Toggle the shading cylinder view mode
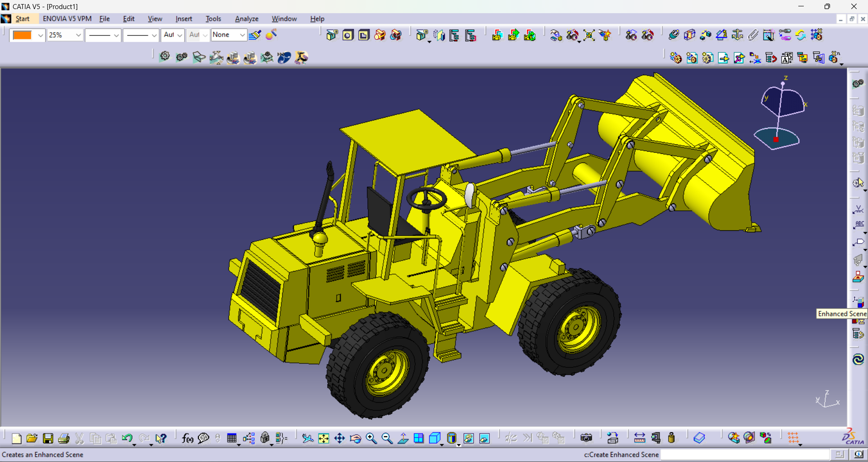The height and width of the screenshot is (462, 868). pyautogui.click(x=451, y=438)
